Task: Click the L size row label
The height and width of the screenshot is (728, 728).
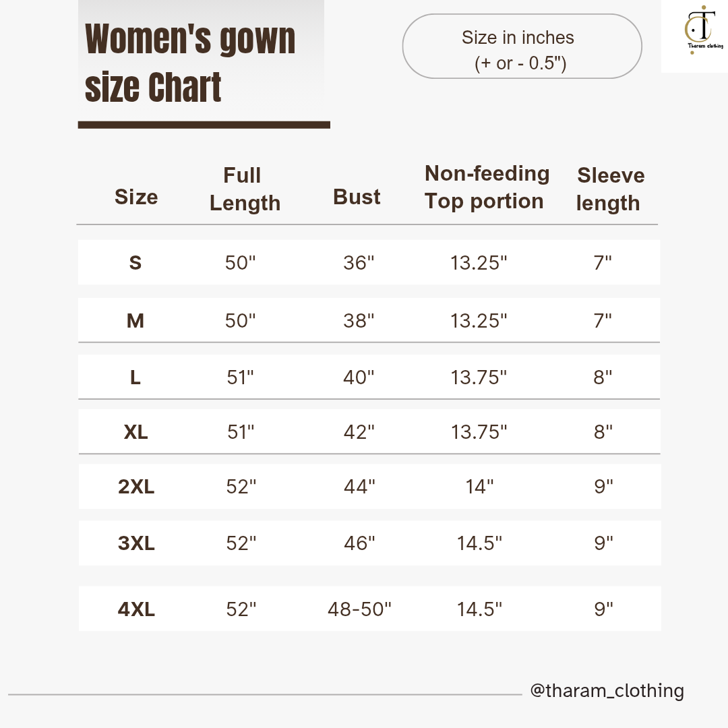Action: [x=135, y=378]
